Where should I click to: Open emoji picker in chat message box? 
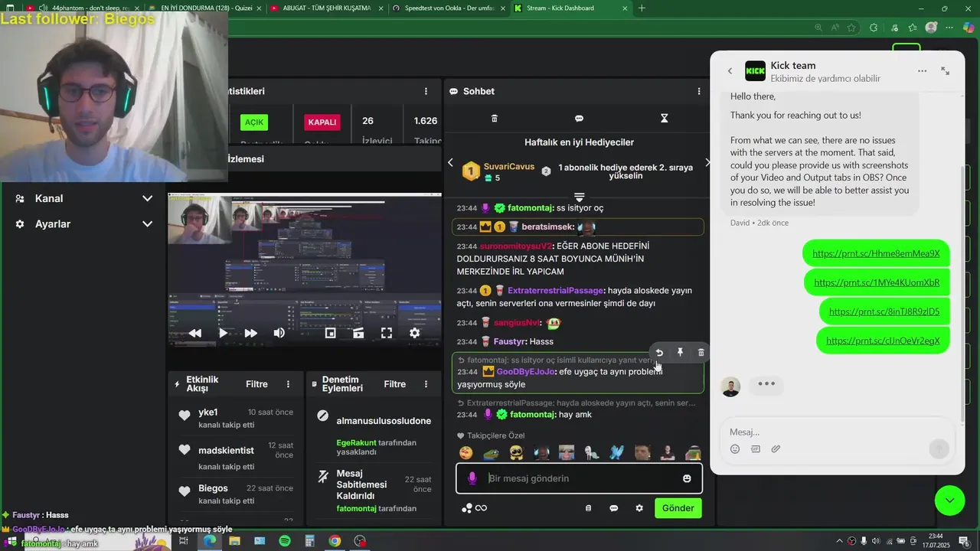[x=687, y=478]
